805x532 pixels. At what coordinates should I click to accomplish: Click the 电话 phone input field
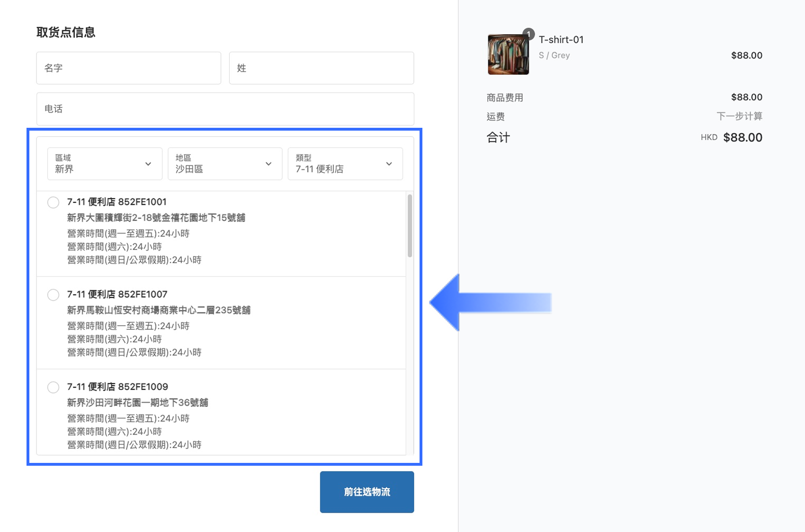(225, 109)
